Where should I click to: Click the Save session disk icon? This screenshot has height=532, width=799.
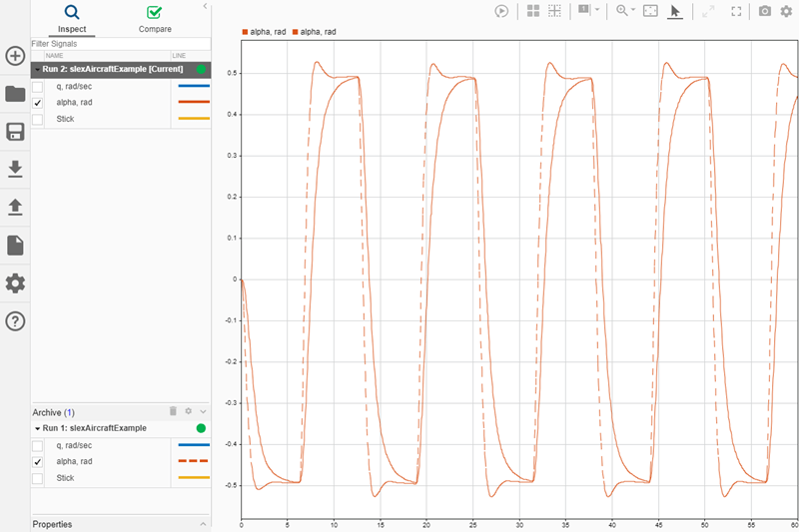coord(15,132)
